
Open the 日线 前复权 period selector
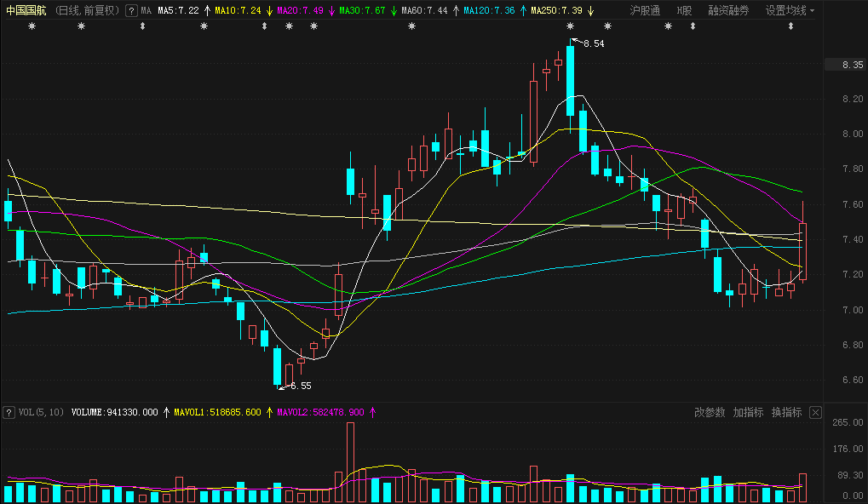89,10
